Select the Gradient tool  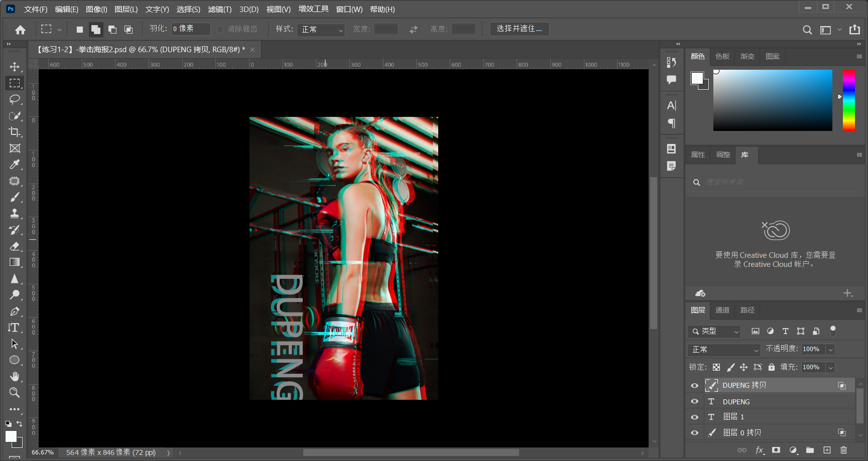(x=15, y=262)
